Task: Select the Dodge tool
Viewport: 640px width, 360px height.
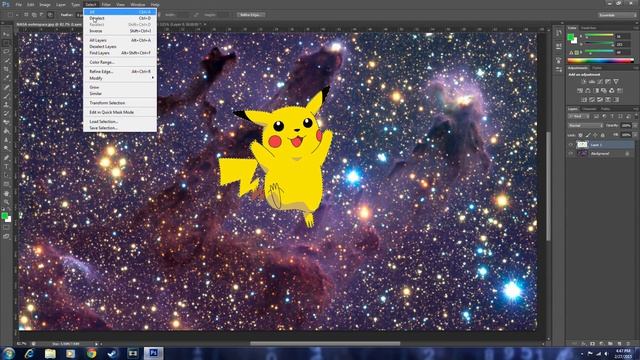Action: pos(6,149)
